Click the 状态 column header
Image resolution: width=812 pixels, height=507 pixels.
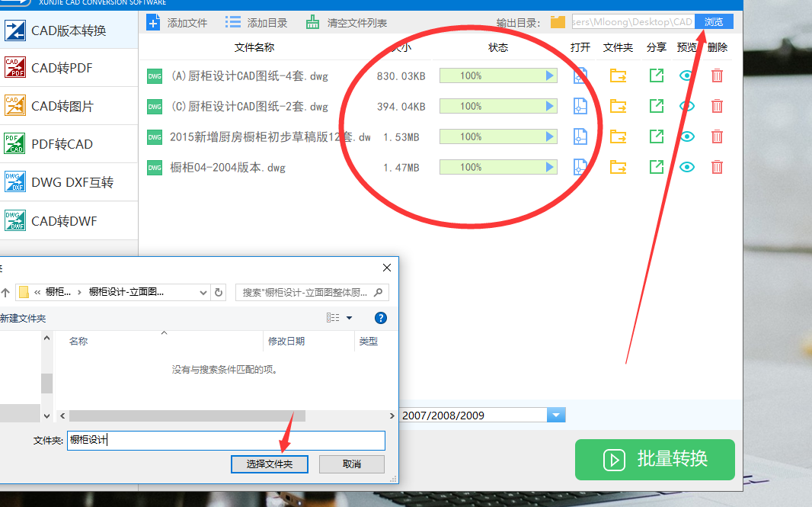pos(498,48)
